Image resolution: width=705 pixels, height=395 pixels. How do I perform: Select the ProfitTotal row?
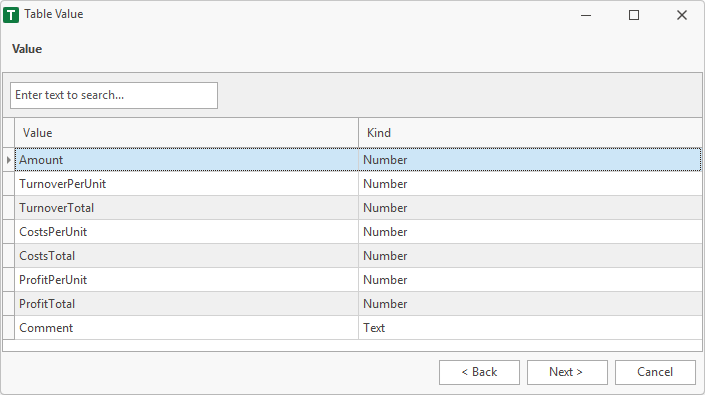coord(358,304)
